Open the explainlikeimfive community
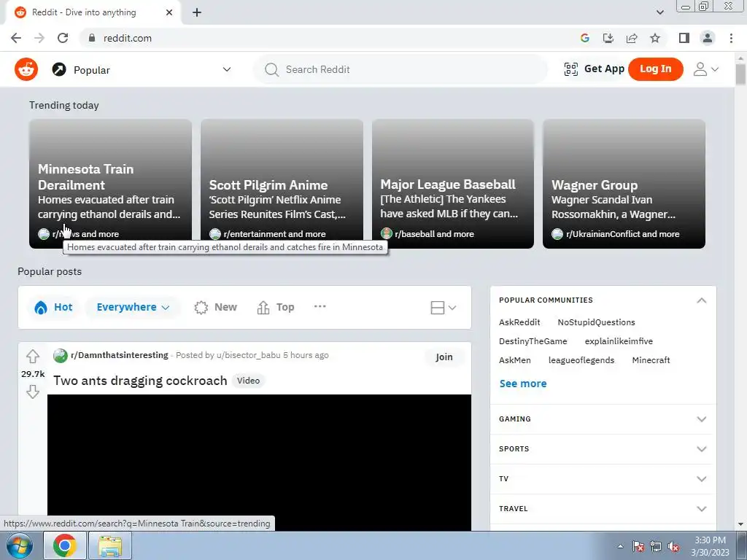The height and width of the screenshot is (560, 747). tap(619, 341)
